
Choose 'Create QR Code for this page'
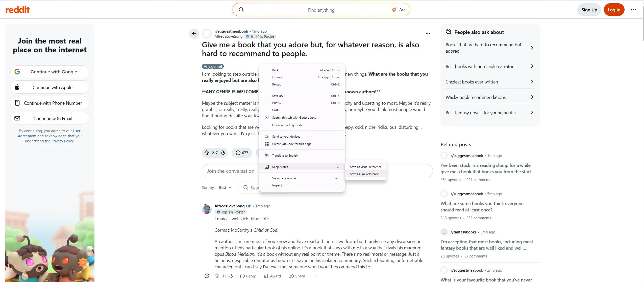(x=302, y=144)
